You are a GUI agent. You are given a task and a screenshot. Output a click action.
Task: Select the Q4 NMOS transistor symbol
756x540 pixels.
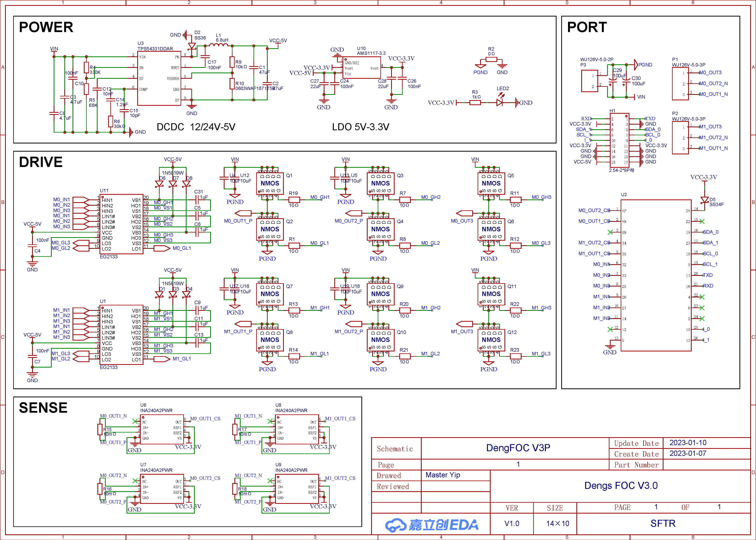coord(381,229)
